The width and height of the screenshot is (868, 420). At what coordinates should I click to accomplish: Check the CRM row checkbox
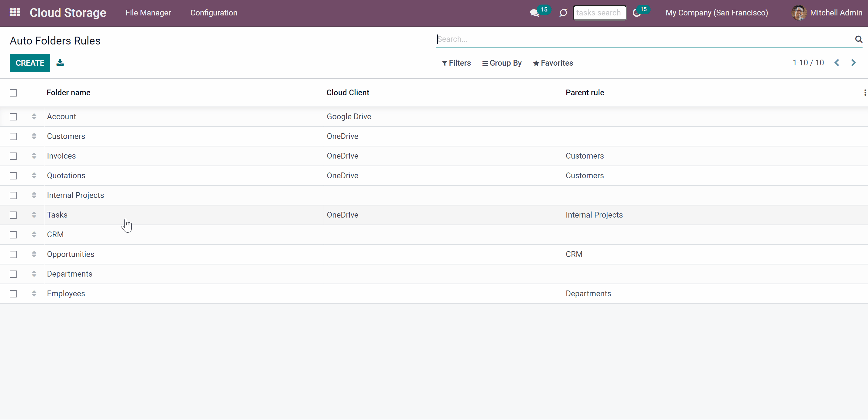click(x=14, y=235)
